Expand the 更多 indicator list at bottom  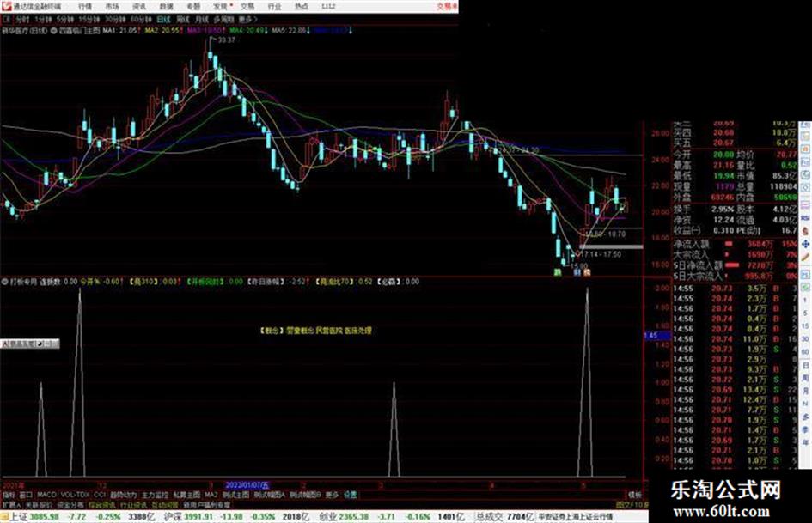point(332,495)
